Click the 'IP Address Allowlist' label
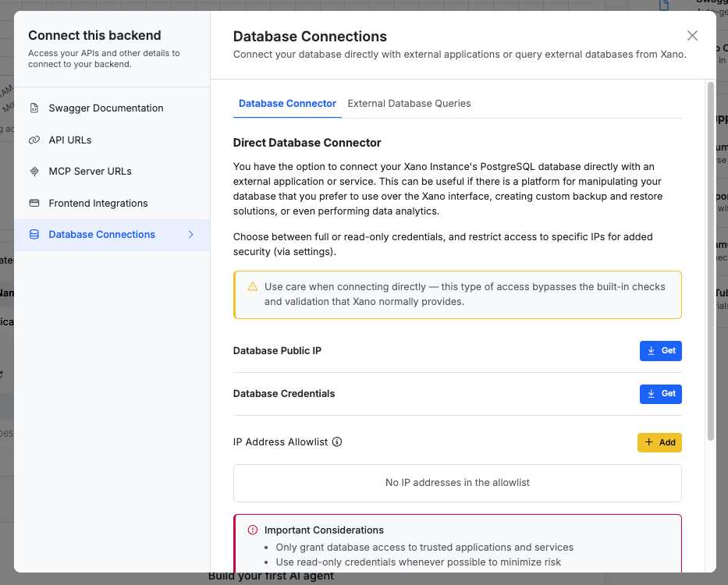Image resolution: width=728 pixels, height=585 pixels. [280, 442]
